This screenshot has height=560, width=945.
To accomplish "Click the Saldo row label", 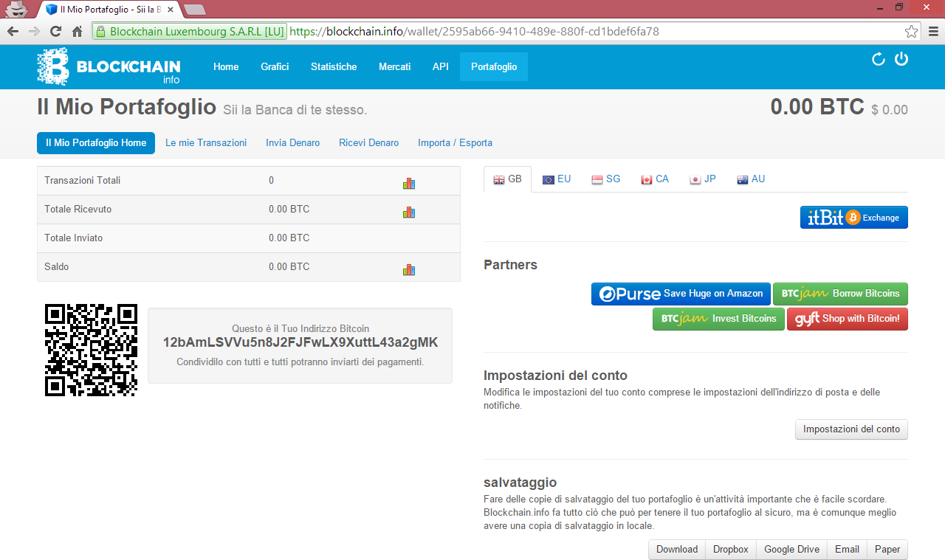I will [x=57, y=267].
